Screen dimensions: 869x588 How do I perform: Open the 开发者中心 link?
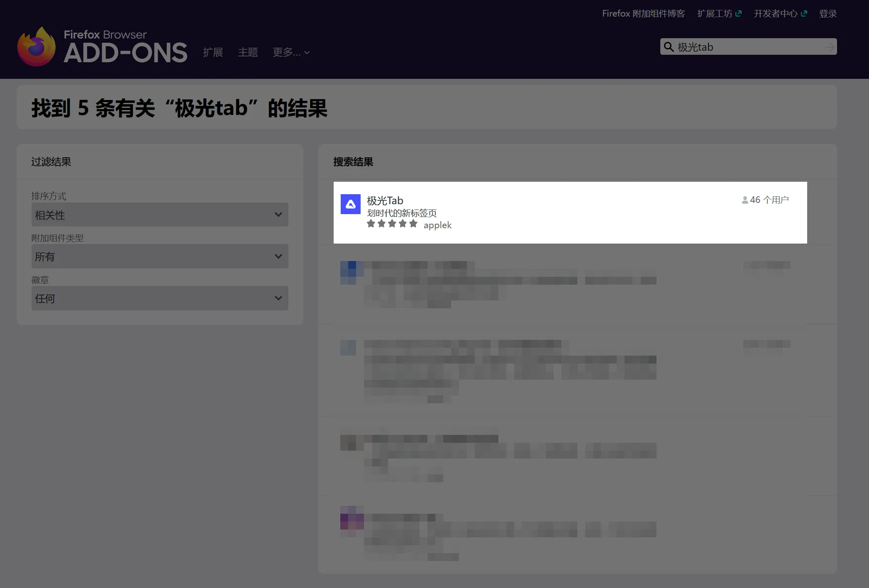point(775,14)
